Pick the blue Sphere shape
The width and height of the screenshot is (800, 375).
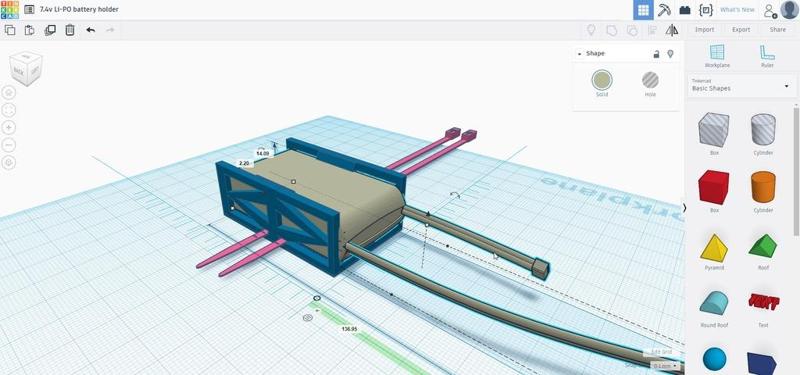point(714,360)
